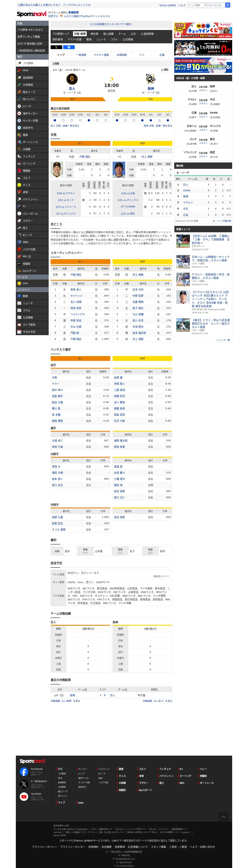Image resolution: width=248 pixels, height=868 pixels.
Task: Share the page via the X button
Action: click(56, 47)
